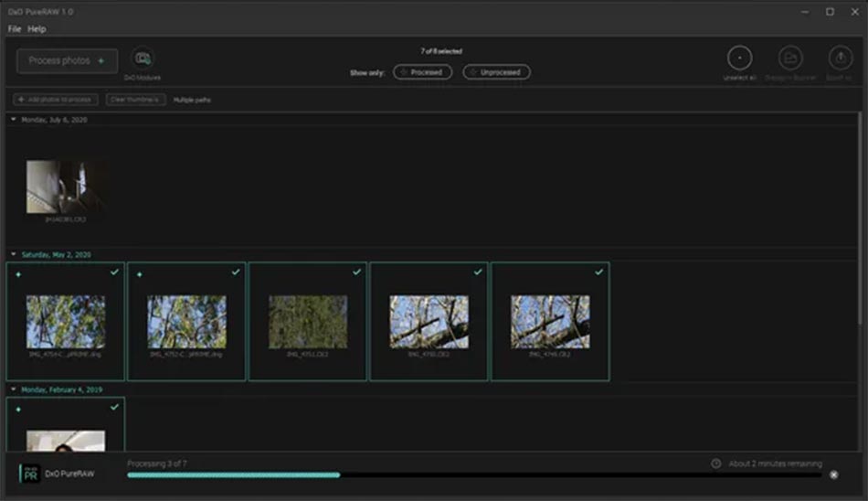The image size is (868, 501).
Task: Uncheck the selection tick on IMG_4750 card
Action: (x=478, y=272)
